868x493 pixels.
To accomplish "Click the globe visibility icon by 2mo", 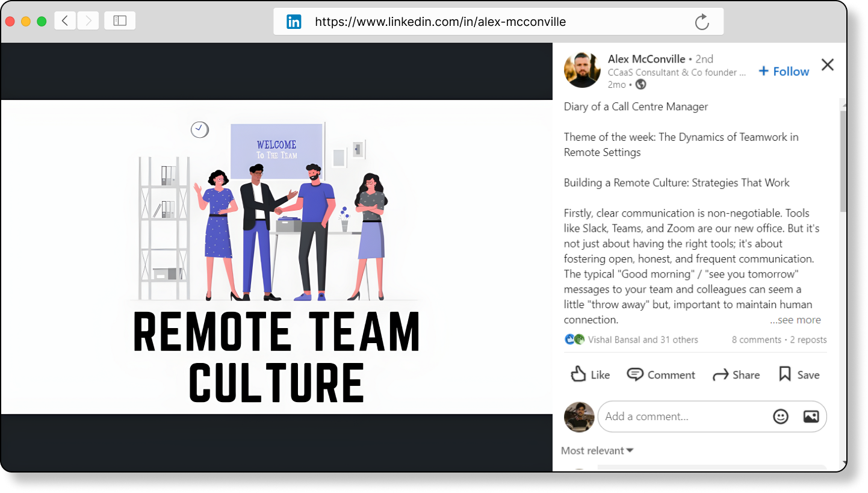I will 641,84.
